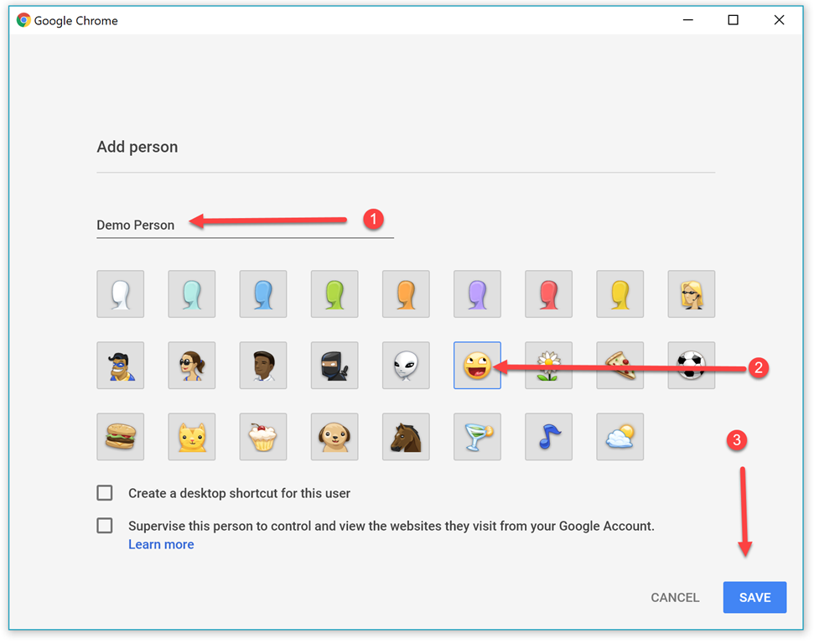Choose the yellow silhouette avatar
The width and height of the screenshot is (814, 644).
[x=620, y=294]
